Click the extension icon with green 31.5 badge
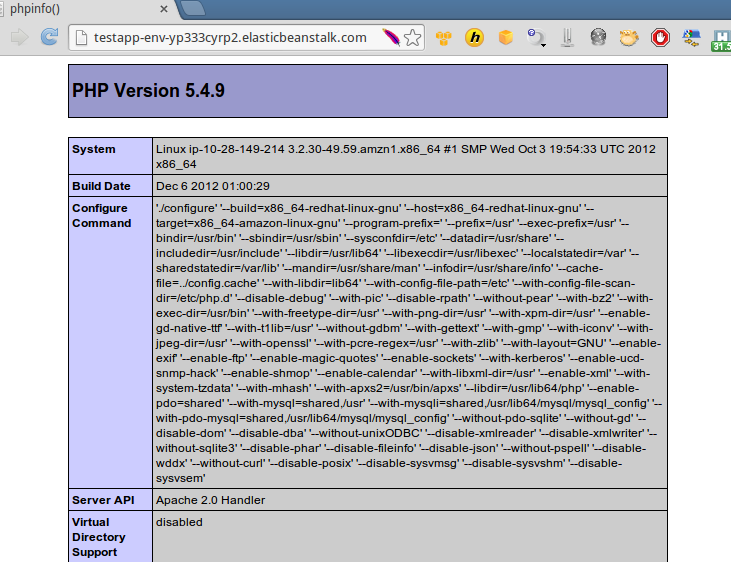The width and height of the screenshot is (731, 562). pyautogui.click(x=721, y=41)
